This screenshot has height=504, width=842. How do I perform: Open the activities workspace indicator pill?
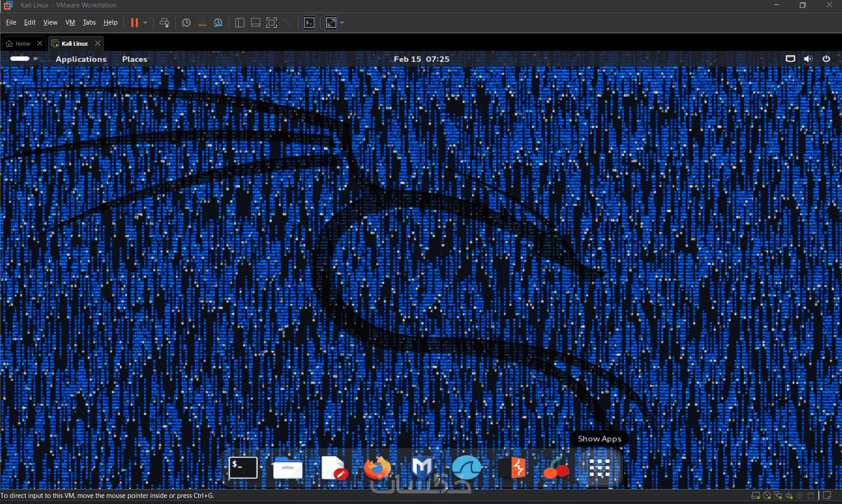(20, 58)
